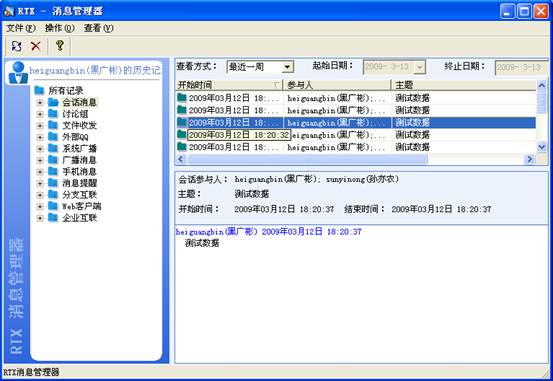The image size is (553, 381).
Task: Click the tooltip text 2009年03月12日 18:20:32
Action: [x=239, y=135]
